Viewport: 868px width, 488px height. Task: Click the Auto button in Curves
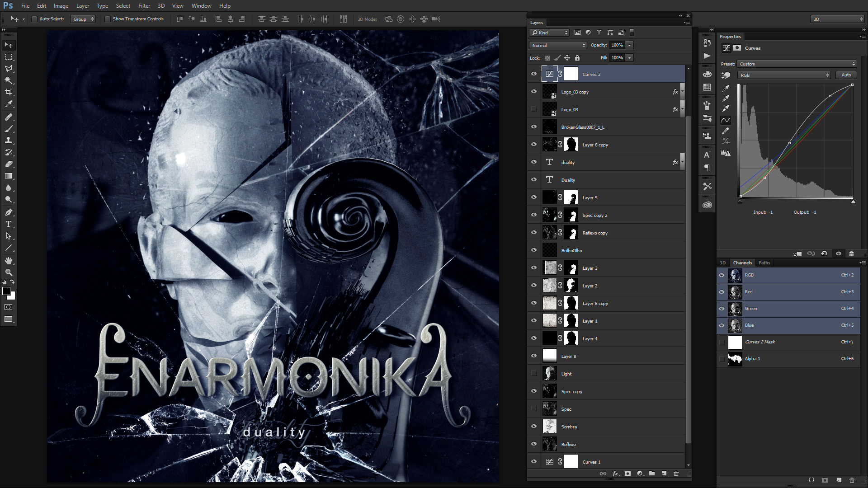846,75
